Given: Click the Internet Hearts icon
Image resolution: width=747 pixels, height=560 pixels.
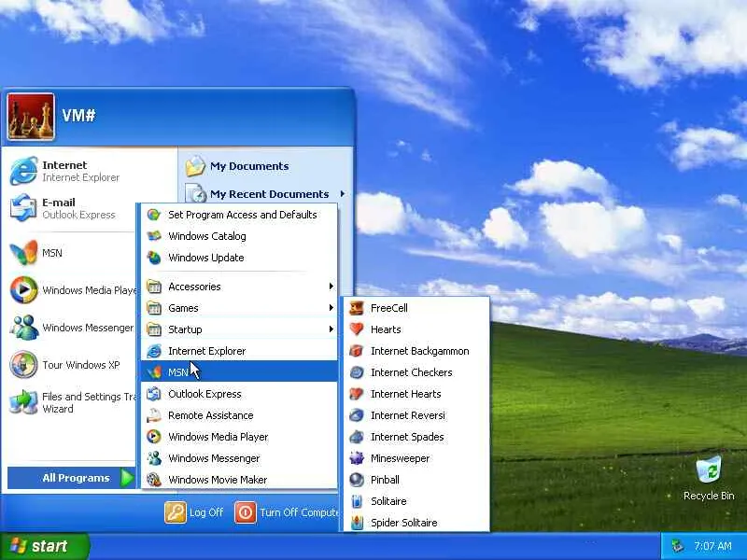Looking at the screenshot, I should tap(357, 394).
